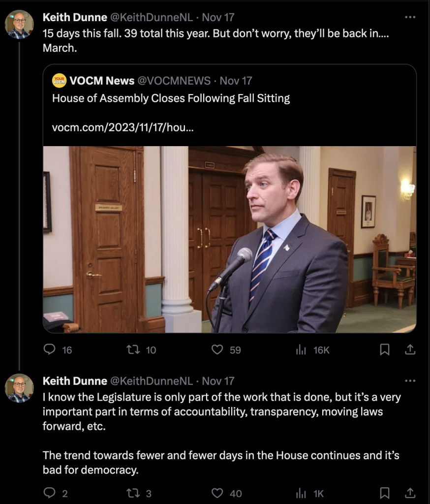
Task: Bookmark the second tweet about democracy
Action: point(385,493)
